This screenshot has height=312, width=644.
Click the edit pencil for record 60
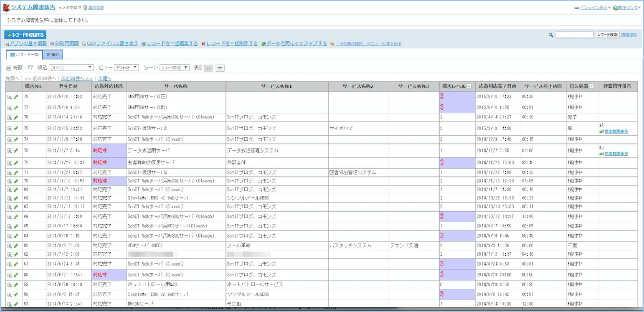tap(16, 275)
